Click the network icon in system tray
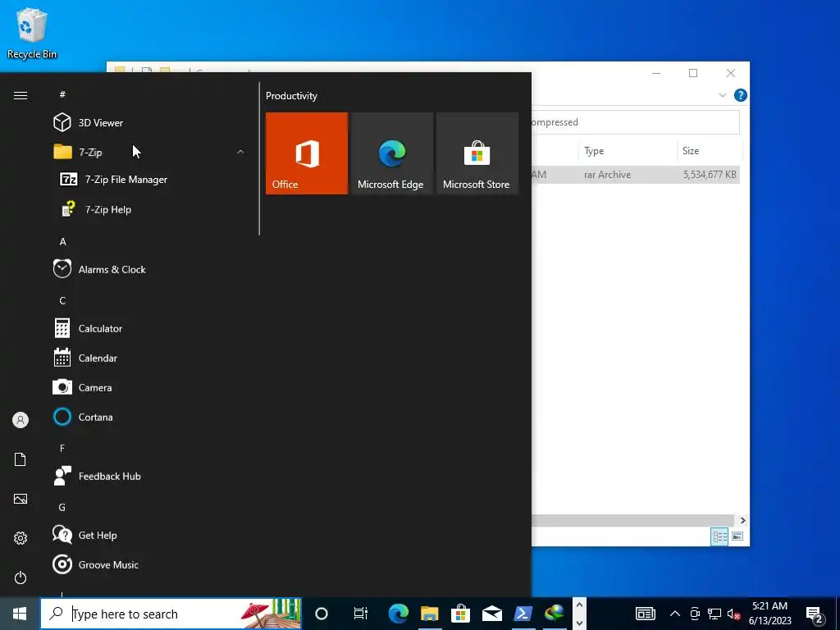This screenshot has width=840, height=630. click(x=714, y=614)
